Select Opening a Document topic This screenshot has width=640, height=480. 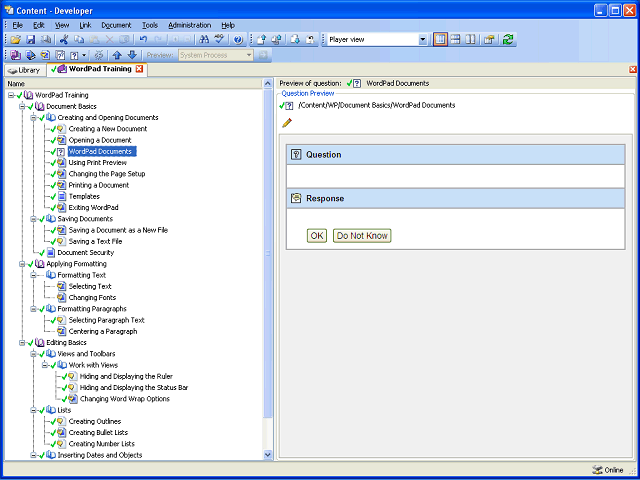(100, 140)
